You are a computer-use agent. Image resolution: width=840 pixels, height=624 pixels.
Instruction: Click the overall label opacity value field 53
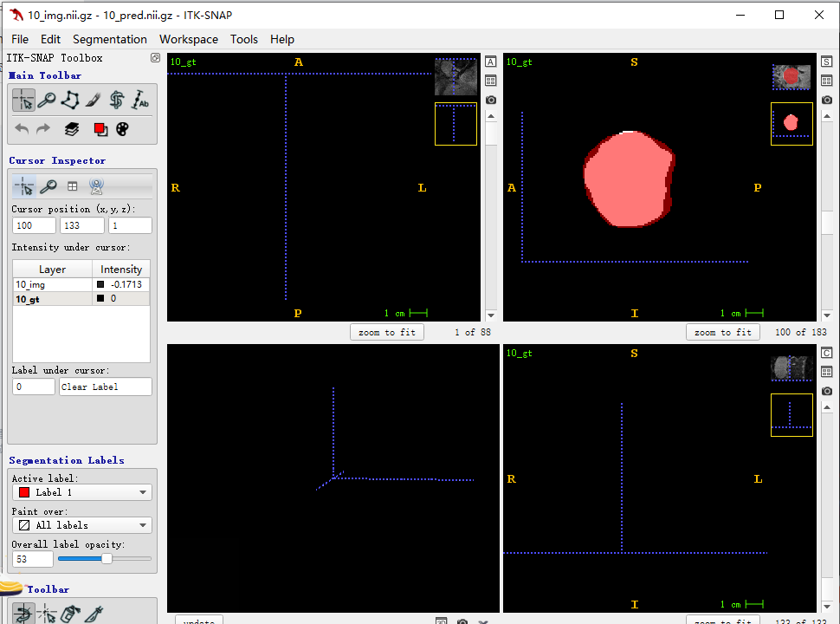click(33, 559)
